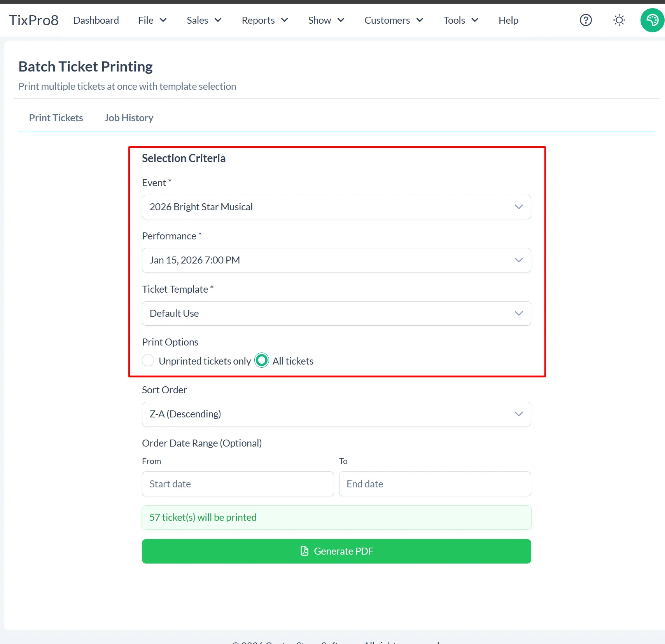
Task: Expand the Performance date dropdown
Action: 336,260
